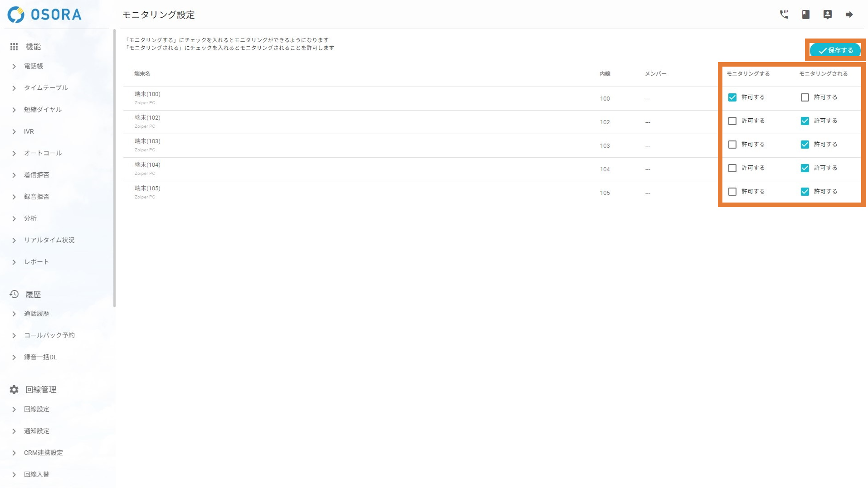This screenshot has height=488, width=868.
Task: Click the 回線管理 gear icon
Action: pyautogui.click(x=14, y=390)
